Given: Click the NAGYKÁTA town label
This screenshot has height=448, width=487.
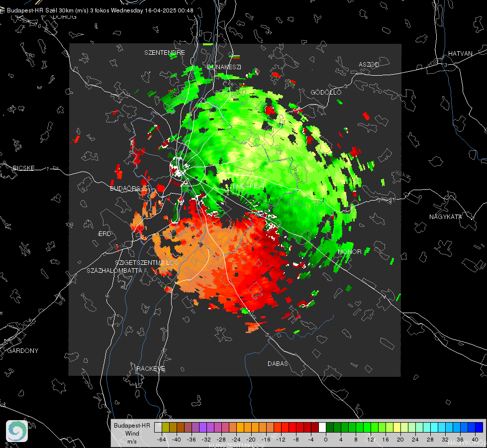Looking at the screenshot, I should point(446,217).
